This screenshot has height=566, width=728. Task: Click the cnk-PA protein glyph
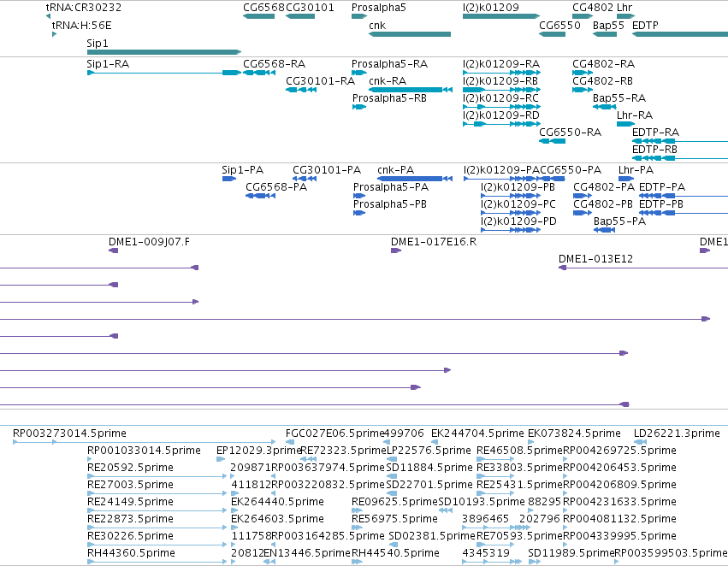pyautogui.click(x=415, y=179)
